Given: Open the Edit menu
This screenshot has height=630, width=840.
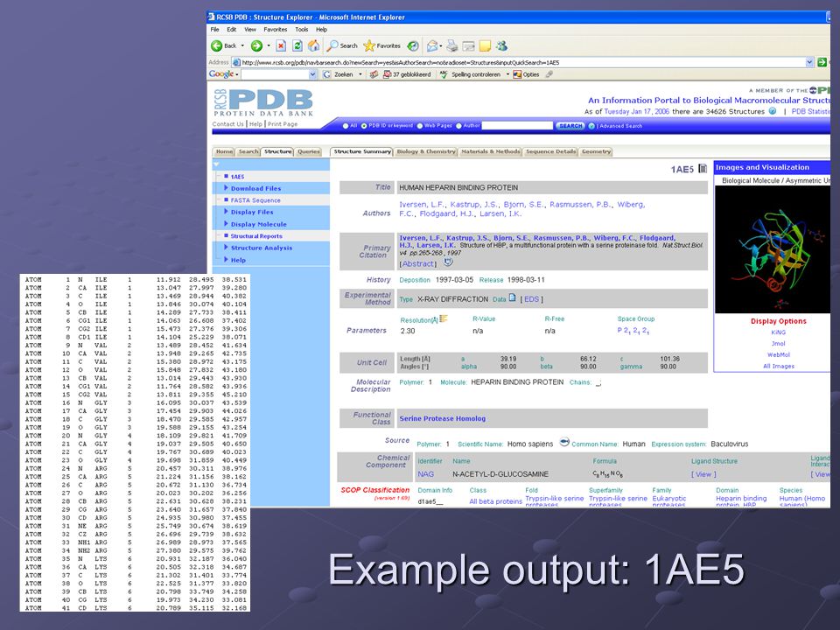Looking at the screenshot, I should click(x=231, y=30).
